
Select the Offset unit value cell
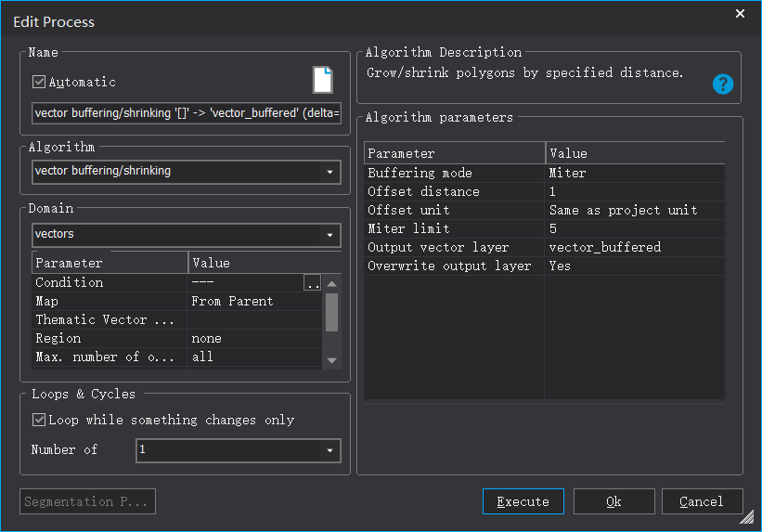pos(635,210)
